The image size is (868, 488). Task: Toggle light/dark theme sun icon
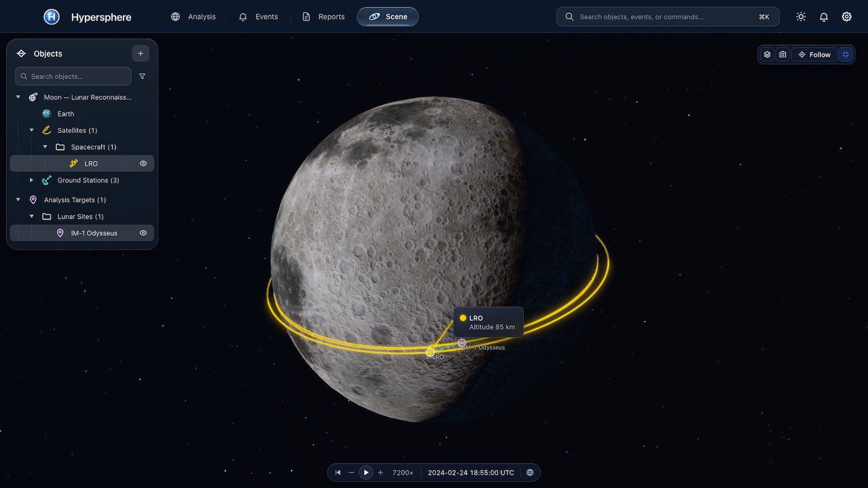[x=801, y=17]
